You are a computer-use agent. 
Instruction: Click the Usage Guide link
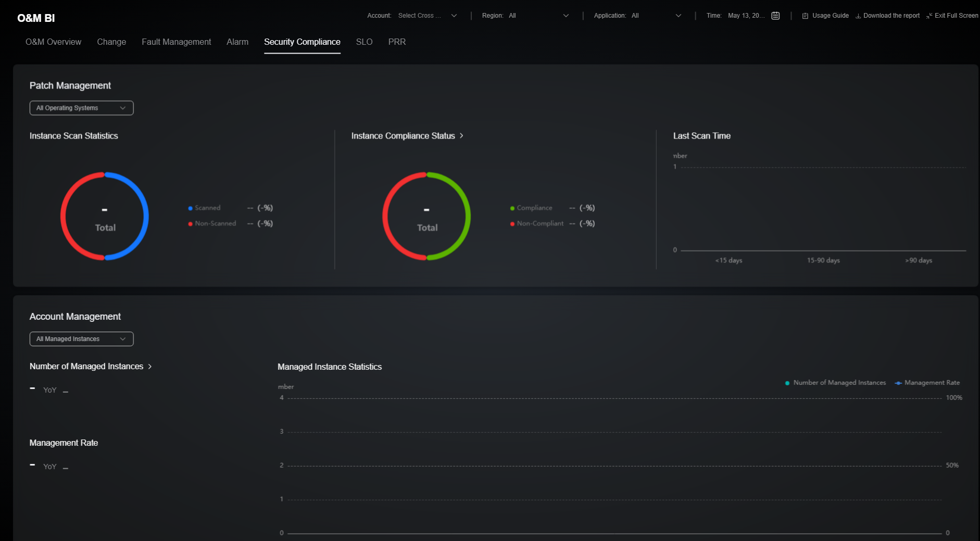[830, 16]
